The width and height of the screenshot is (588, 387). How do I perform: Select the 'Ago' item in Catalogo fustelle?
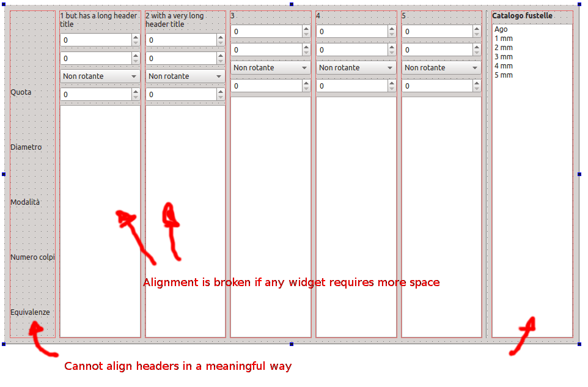[x=500, y=29]
